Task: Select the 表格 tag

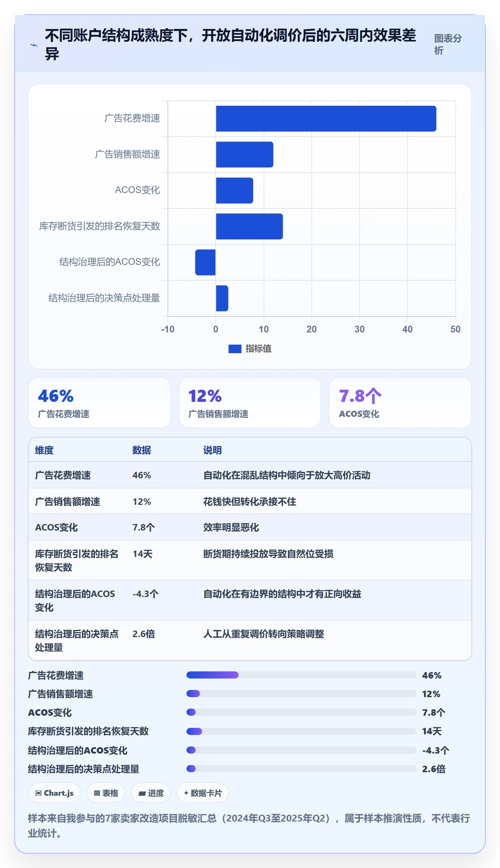Action: tap(106, 793)
